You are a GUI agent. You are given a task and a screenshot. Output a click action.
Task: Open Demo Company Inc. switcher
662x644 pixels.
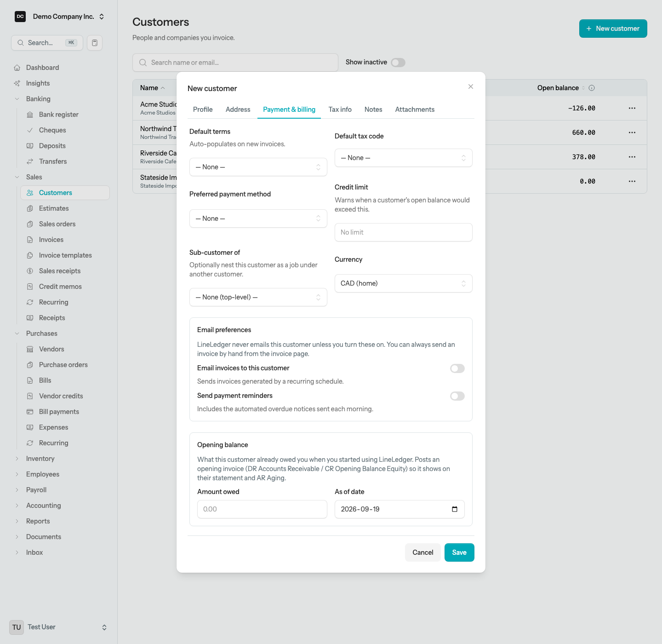click(x=60, y=17)
